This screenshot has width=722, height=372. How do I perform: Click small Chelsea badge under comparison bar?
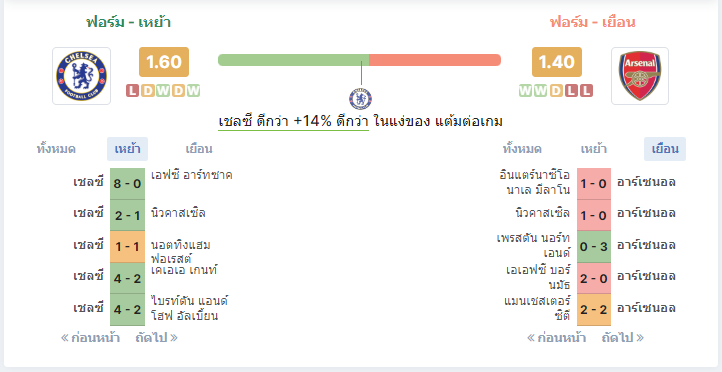[361, 99]
